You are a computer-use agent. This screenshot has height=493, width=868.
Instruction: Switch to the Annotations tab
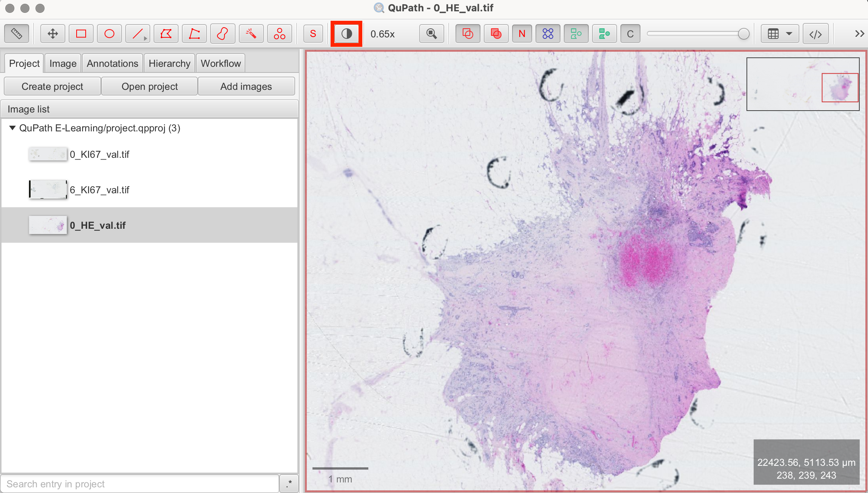pos(112,63)
